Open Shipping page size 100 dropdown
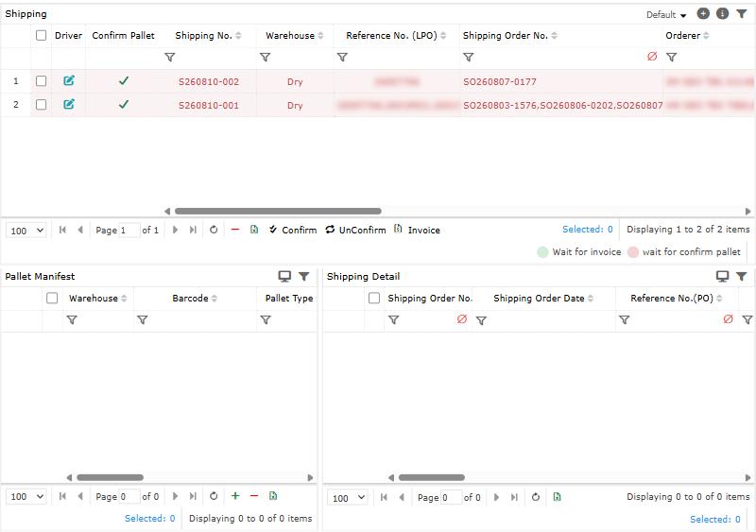Screen dimensions: 756x532 [x=26, y=231]
